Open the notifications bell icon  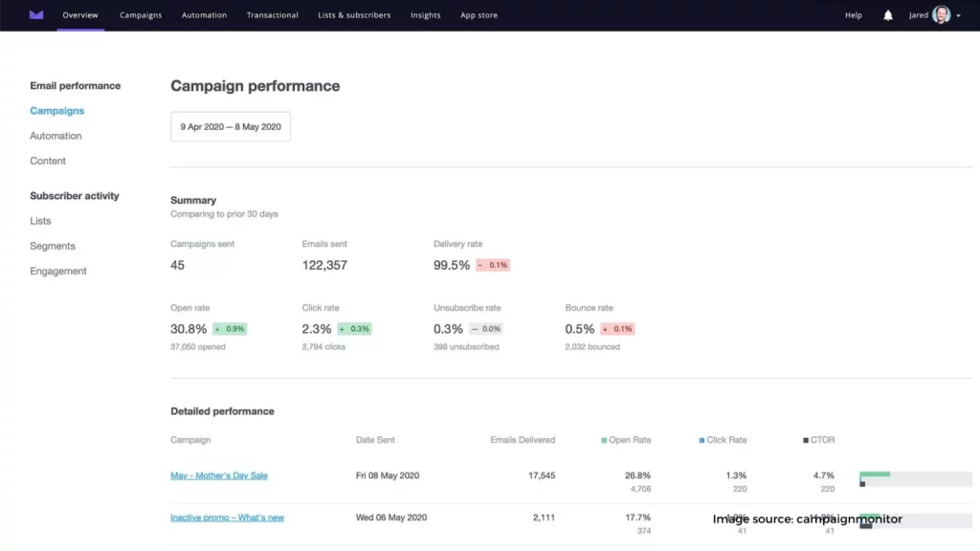pos(888,15)
